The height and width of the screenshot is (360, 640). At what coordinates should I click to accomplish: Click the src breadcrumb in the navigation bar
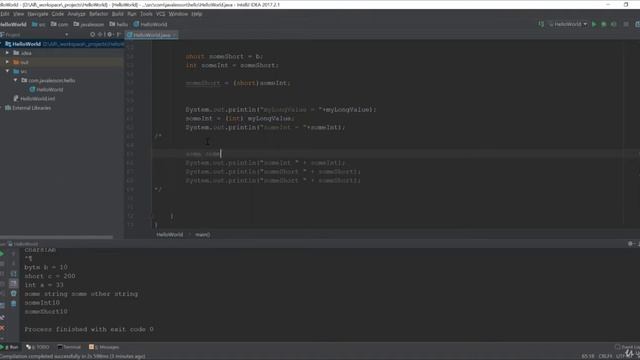39,24
